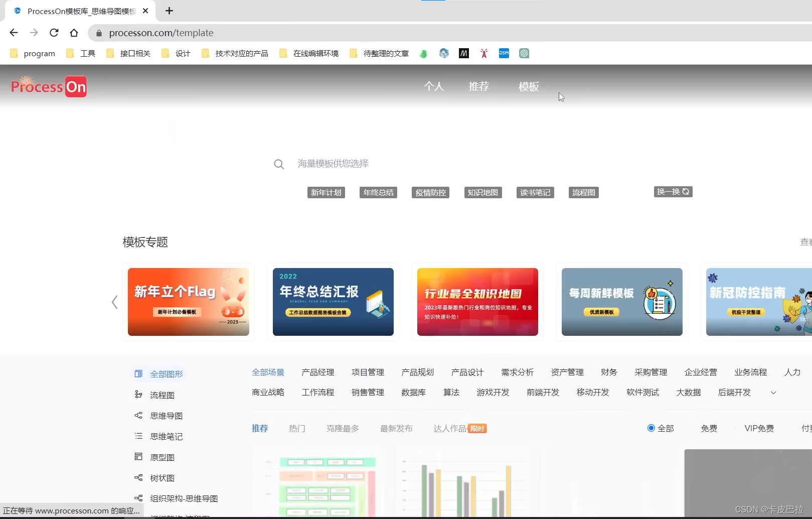Slide template topics carousel left
Image resolution: width=812 pixels, height=519 pixels.
pyautogui.click(x=114, y=302)
